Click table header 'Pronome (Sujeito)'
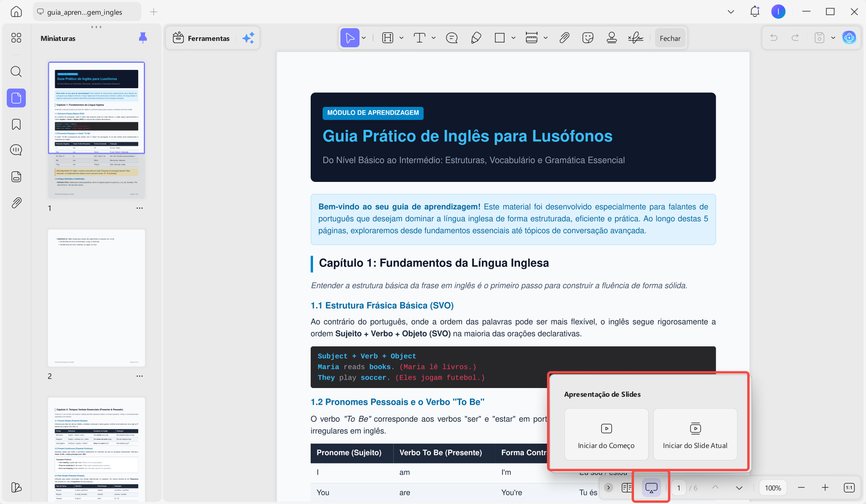 click(x=349, y=453)
